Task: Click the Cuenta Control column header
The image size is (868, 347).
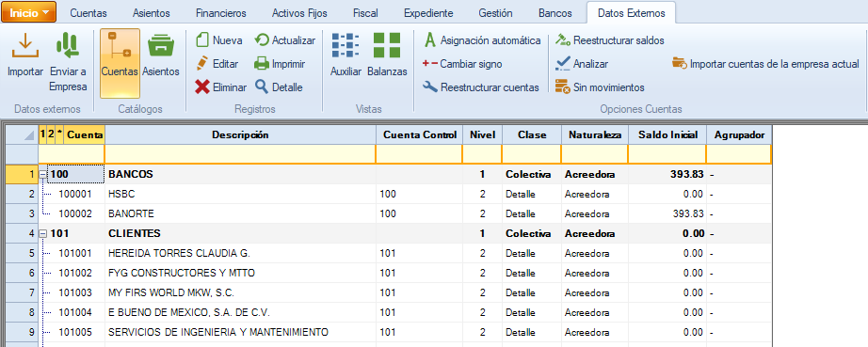Action: point(420,134)
